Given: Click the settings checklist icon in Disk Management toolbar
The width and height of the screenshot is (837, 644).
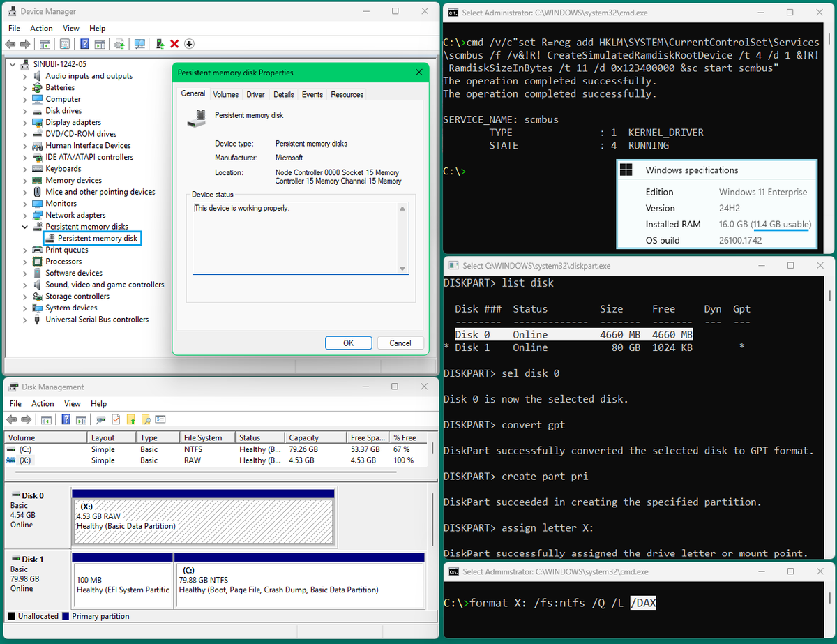Looking at the screenshot, I should (160, 420).
